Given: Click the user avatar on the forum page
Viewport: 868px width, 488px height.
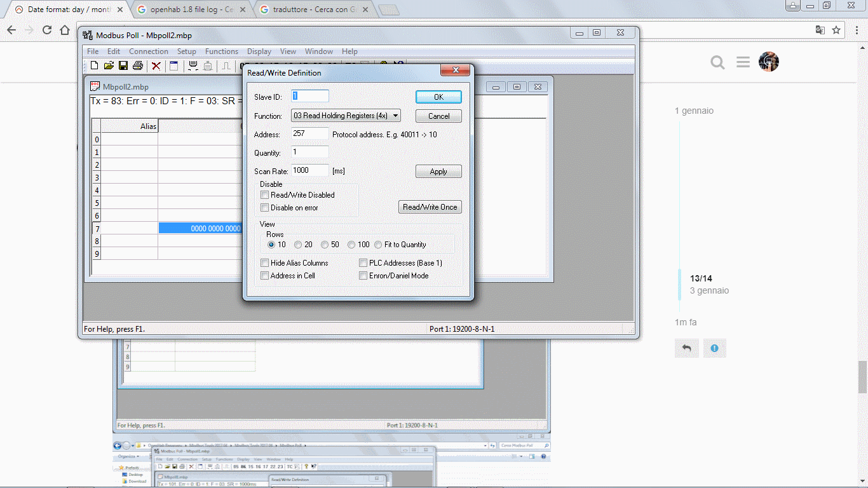Looking at the screenshot, I should [x=769, y=62].
